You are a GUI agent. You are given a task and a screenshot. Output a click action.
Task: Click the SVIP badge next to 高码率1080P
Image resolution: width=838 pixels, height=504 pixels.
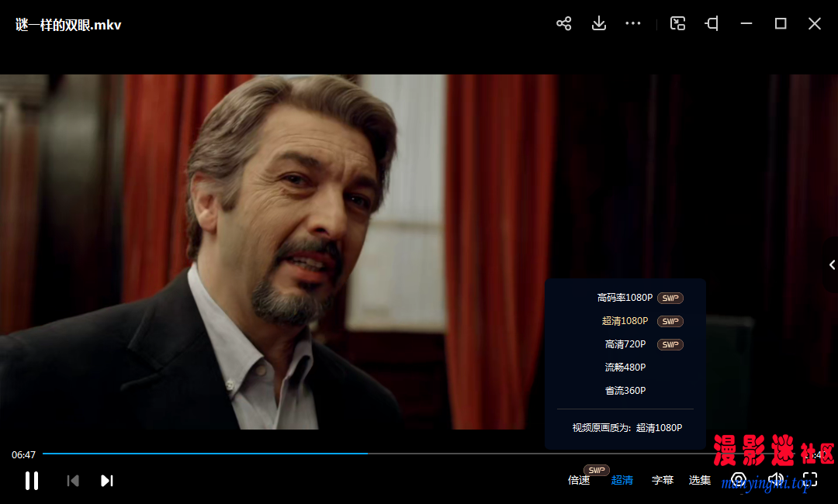pos(670,298)
